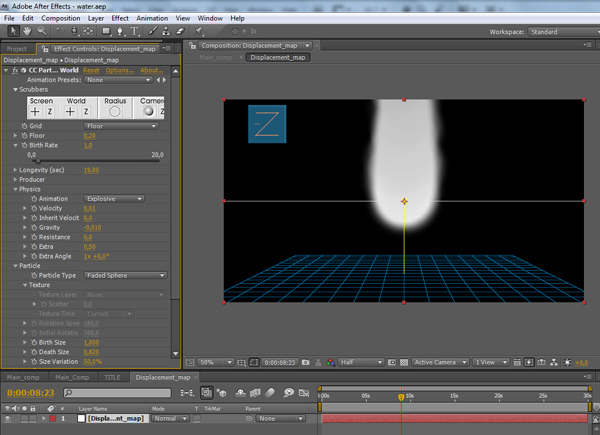Open the Layer menu
Viewport: 600px width, 435px height.
pos(96,18)
